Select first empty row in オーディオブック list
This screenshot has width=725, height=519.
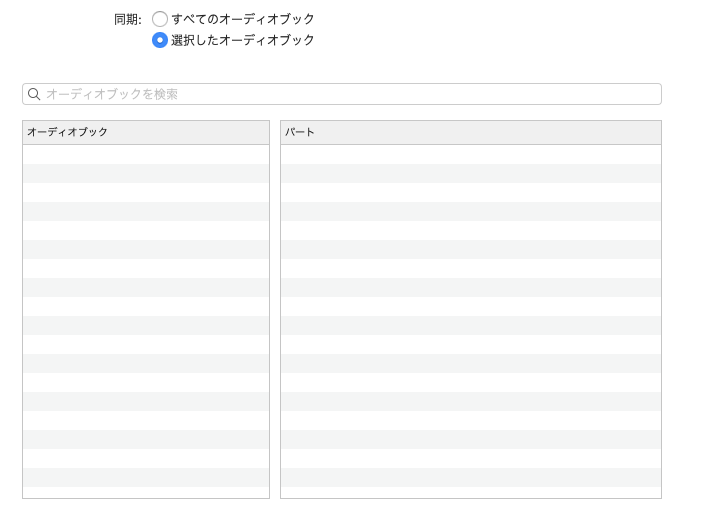pos(146,154)
